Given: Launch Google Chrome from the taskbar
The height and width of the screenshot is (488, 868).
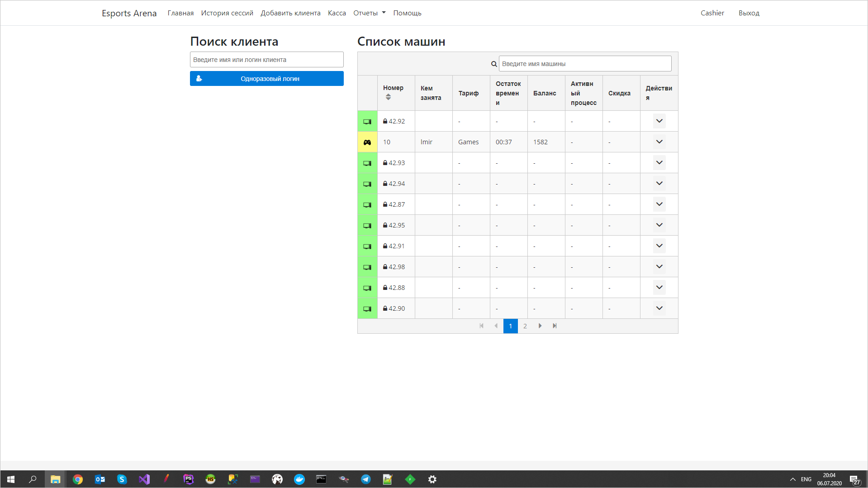Looking at the screenshot, I should tap(78, 479).
